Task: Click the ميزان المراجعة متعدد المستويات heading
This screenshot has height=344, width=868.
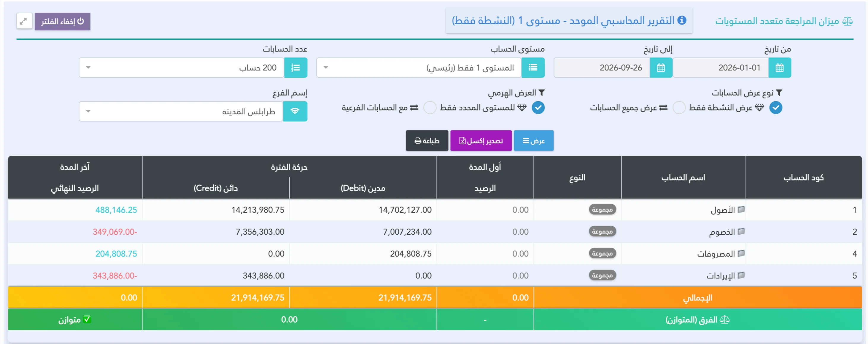Action: (x=777, y=21)
